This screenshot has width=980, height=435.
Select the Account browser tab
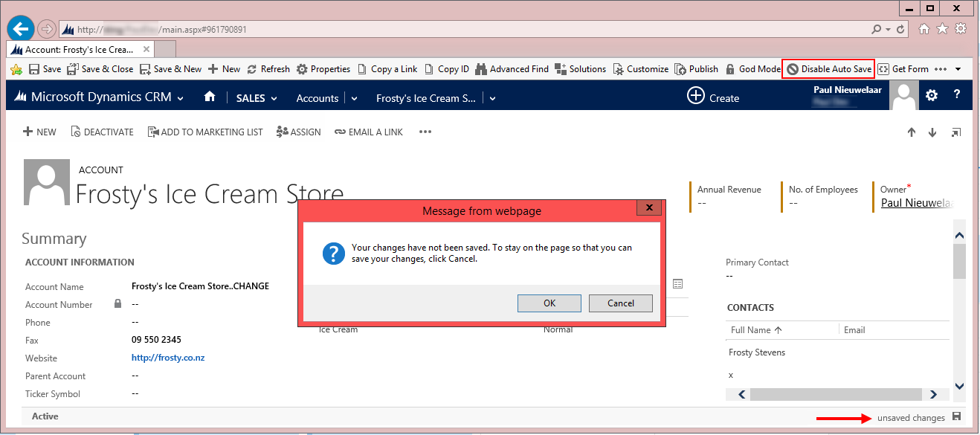80,50
